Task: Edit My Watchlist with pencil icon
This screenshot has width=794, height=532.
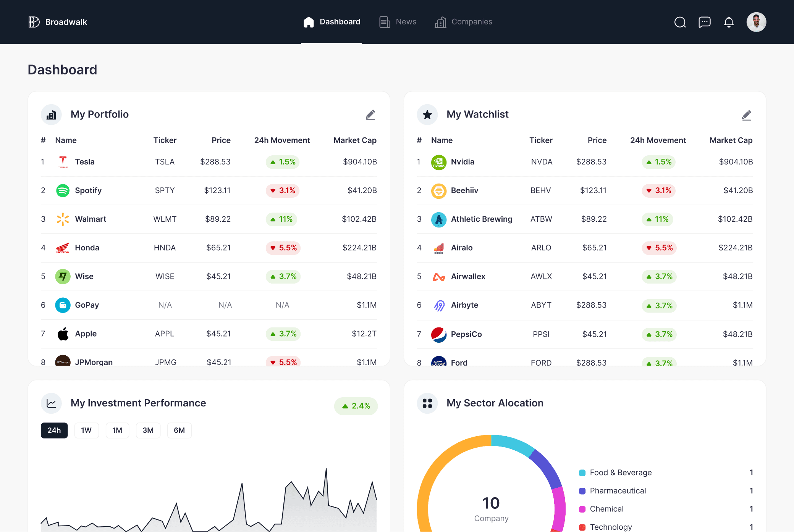Action: coord(747,115)
